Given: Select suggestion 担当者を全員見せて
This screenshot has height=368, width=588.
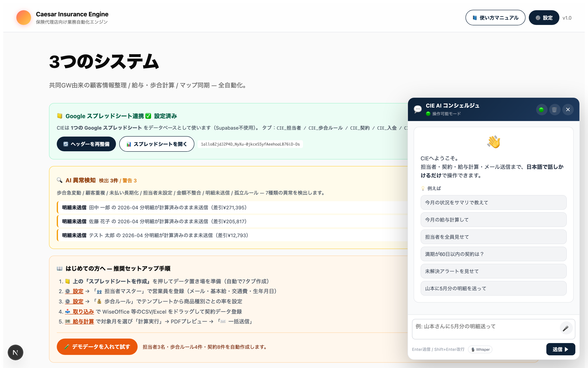Looking at the screenshot, I should 493,237.
